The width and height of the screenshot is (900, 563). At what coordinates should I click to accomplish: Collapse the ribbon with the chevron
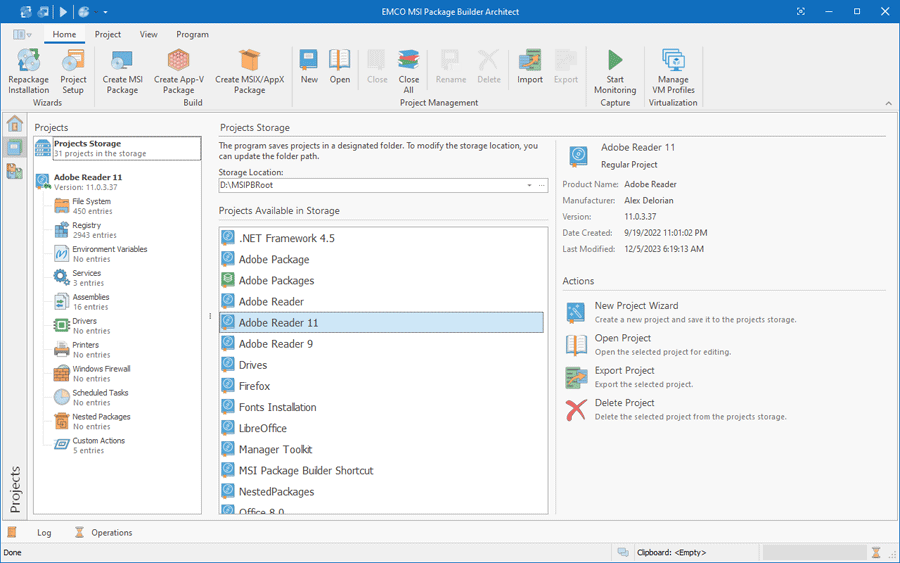(x=889, y=103)
